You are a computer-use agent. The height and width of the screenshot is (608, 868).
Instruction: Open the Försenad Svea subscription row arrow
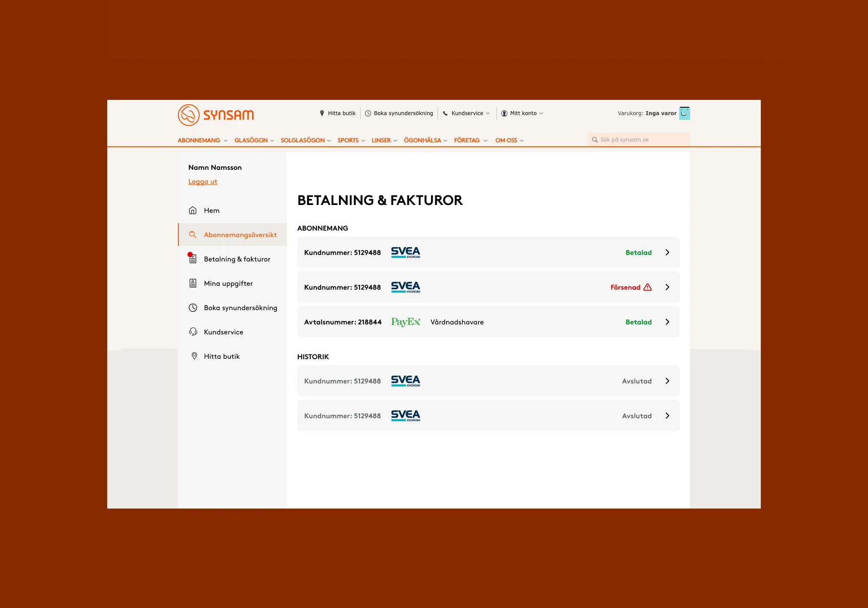667,287
